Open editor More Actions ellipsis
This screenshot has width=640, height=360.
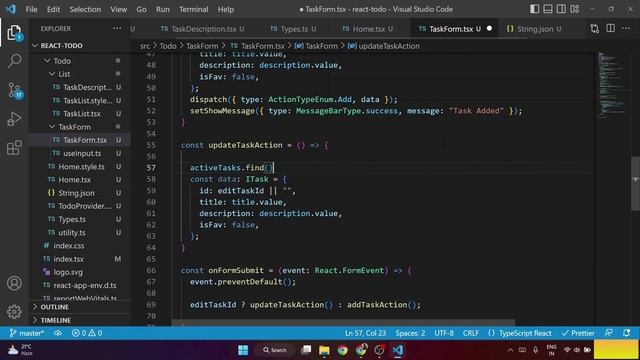click(x=626, y=28)
